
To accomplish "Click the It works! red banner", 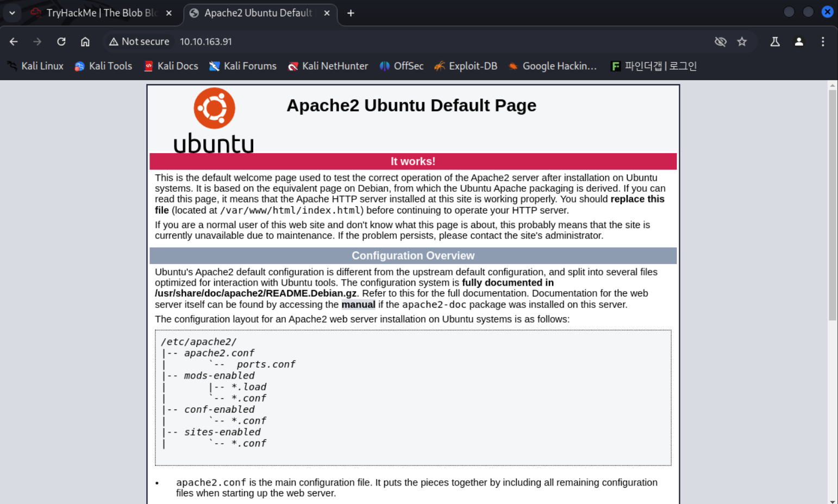I will pos(413,161).
